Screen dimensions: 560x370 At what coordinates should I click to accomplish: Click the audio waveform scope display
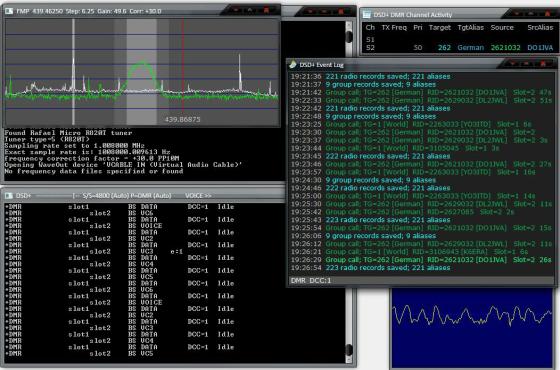(x=472, y=328)
